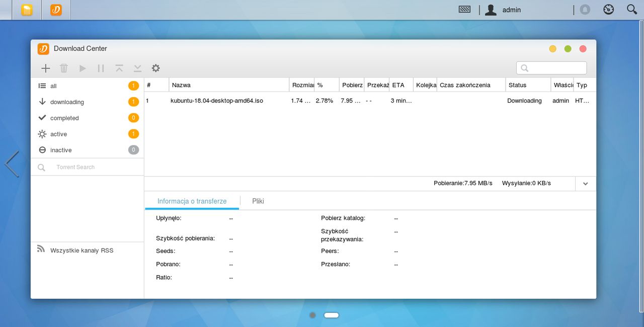Click the keyboard indicator icon in top bar
The height and width of the screenshot is (327, 644).
[x=464, y=9]
